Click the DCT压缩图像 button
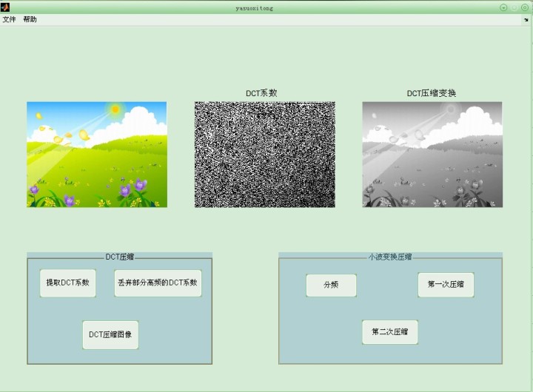Viewport: 533px width, 392px height. point(110,334)
